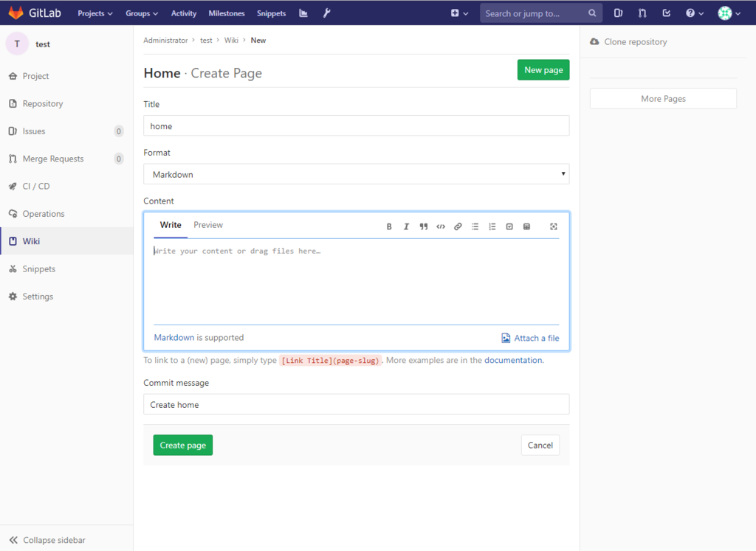Click the search magnifier icon
Image resolution: width=756 pixels, height=551 pixels.
[592, 13]
